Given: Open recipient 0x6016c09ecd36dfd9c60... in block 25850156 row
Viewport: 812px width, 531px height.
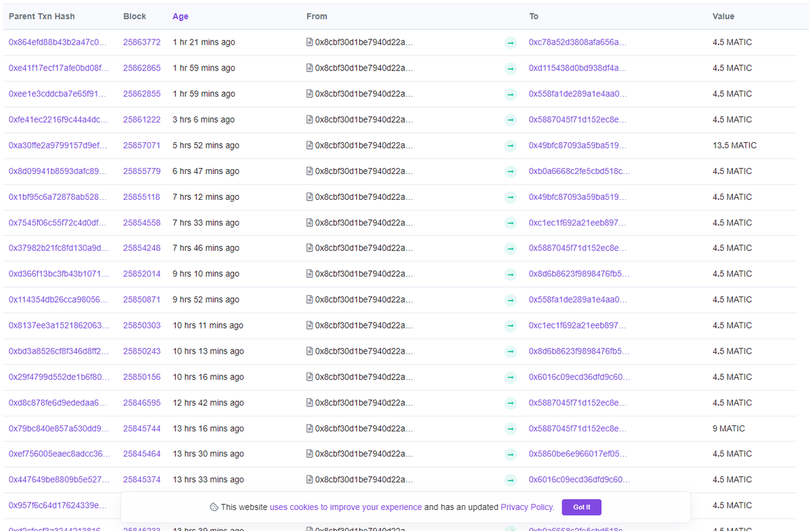Looking at the screenshot, I should tap(579, 377).
